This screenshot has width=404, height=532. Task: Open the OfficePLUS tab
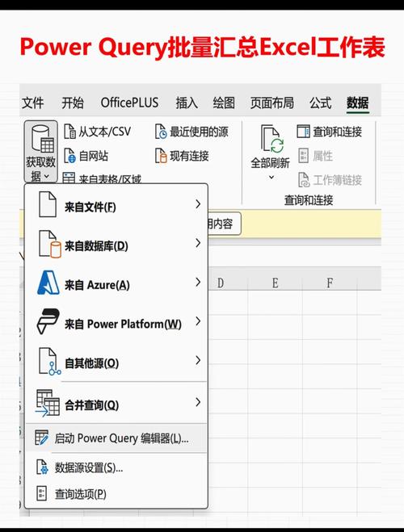pos(129,103)
